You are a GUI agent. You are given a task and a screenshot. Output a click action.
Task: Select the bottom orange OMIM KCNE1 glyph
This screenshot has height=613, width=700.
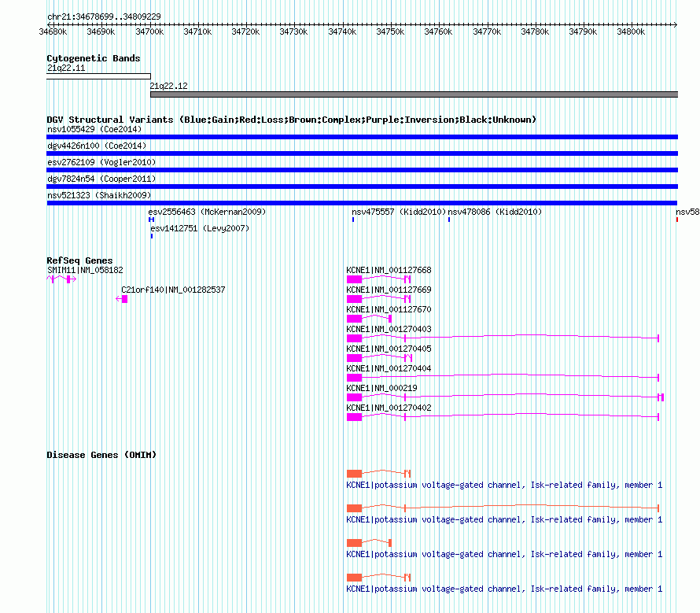pyautogui.click(x=378, y=578)
